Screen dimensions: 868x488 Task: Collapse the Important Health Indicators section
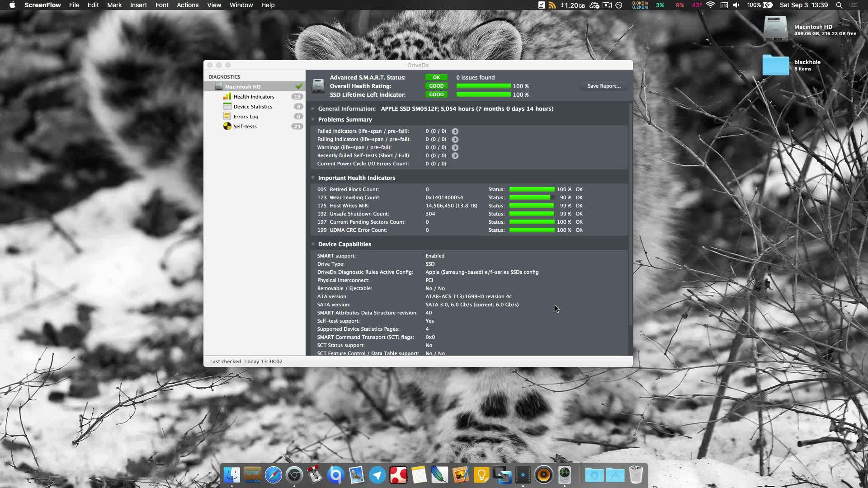[313, 178]
